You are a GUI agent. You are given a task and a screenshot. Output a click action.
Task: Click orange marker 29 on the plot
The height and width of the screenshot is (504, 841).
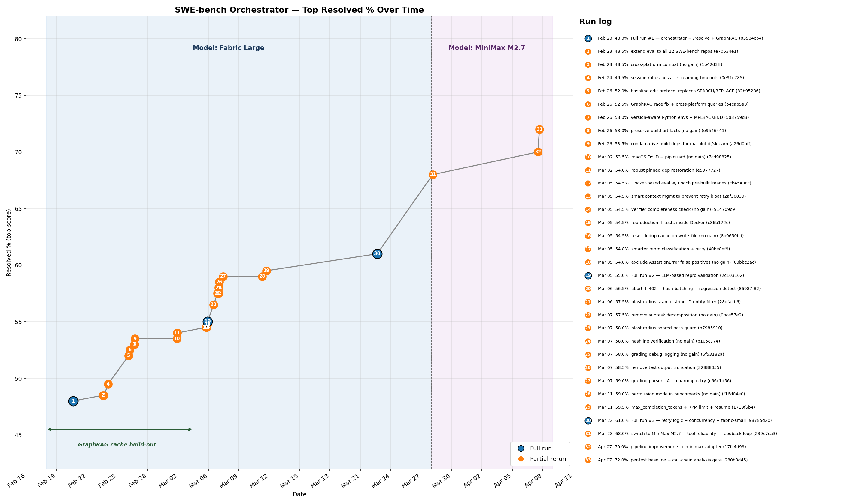click(266, 271)
